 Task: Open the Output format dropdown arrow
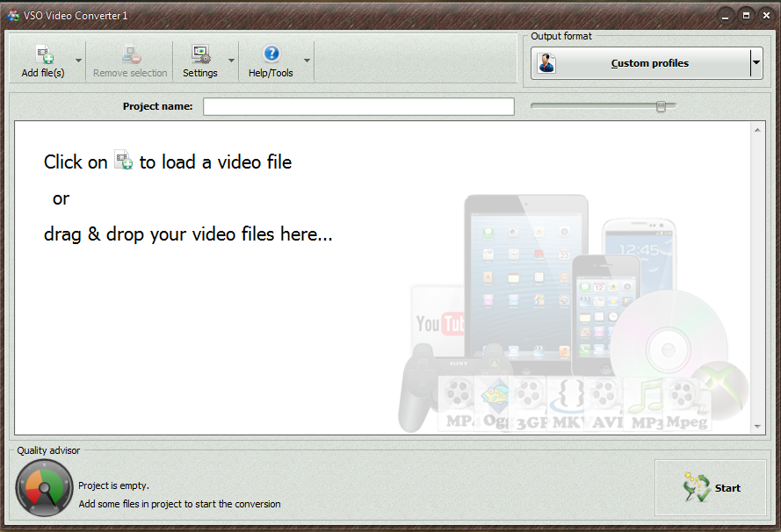(756, 62)
